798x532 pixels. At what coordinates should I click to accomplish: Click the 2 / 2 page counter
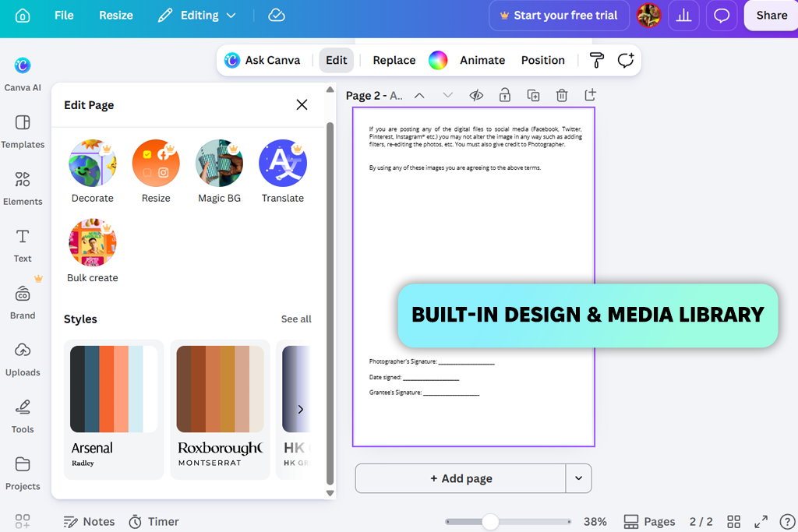coord(701,522)
